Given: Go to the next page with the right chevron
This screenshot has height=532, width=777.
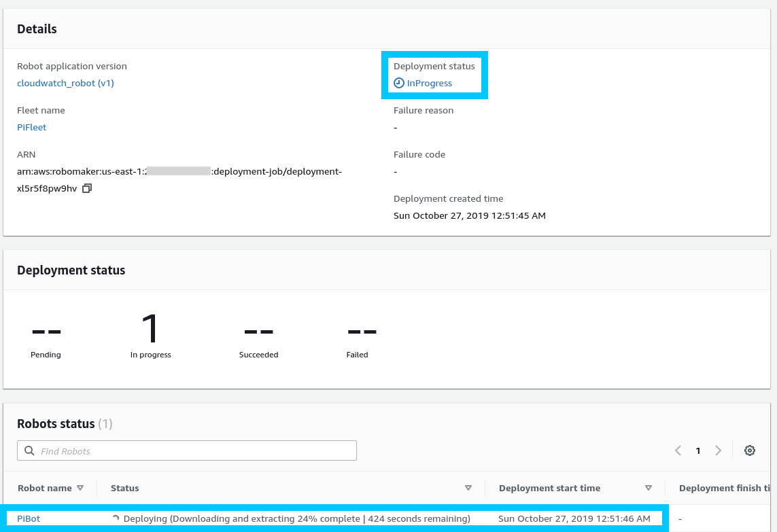Looking at the screenshot, I should coord(719,450).
